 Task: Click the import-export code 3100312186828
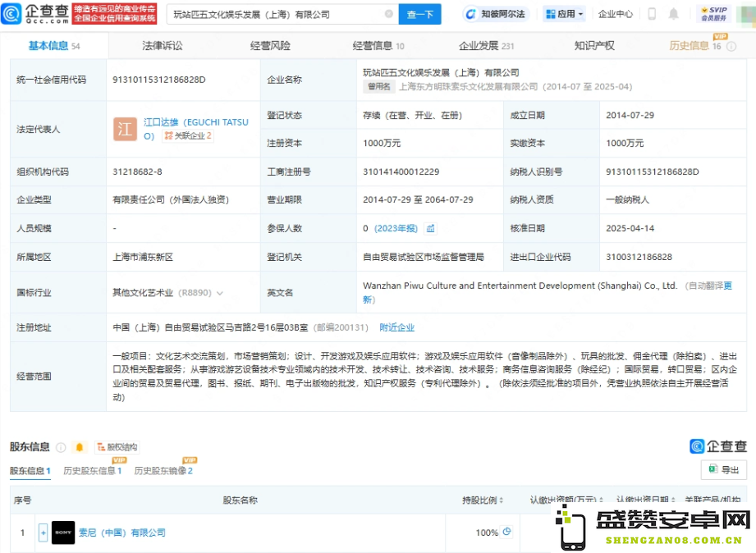639,258
